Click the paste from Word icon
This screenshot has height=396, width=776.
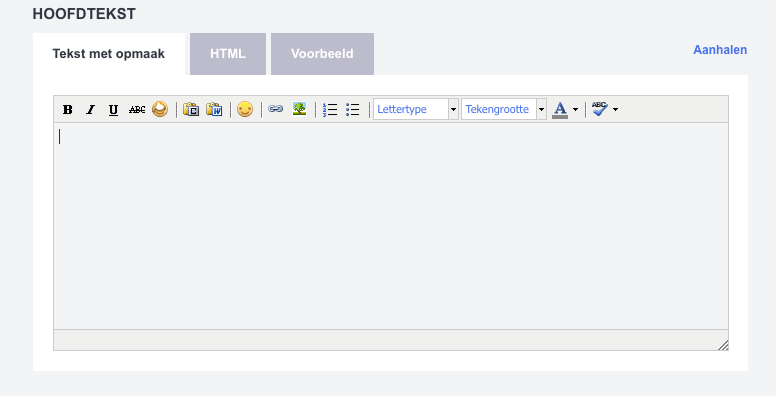click(x=214, y=109)
